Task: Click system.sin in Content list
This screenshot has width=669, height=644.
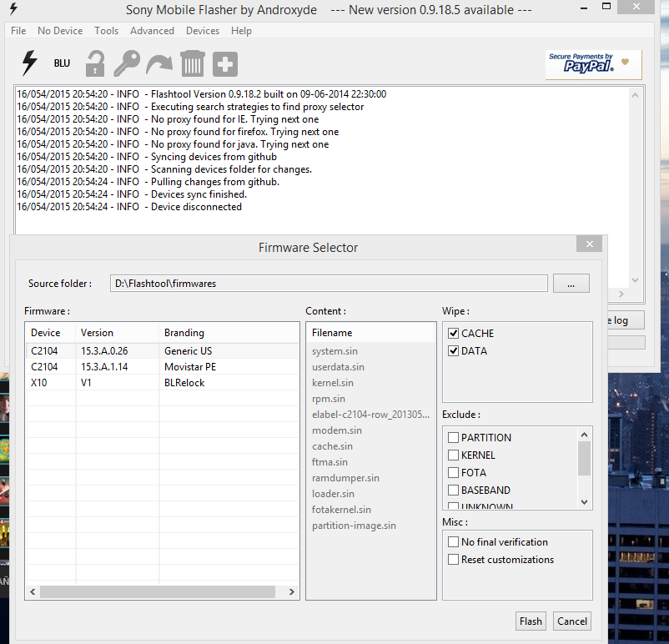Action: [334, 351]
